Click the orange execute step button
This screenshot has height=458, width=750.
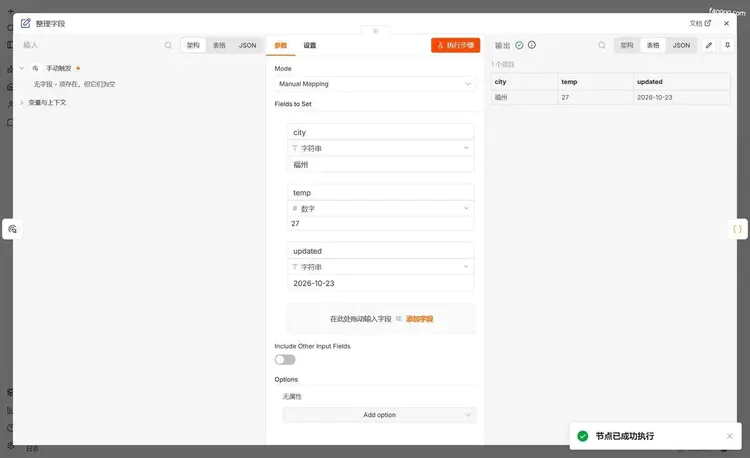click(455, 45)
